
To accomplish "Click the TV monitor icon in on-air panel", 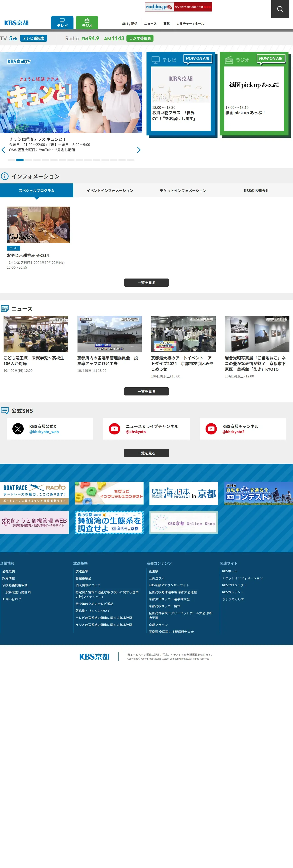I will click(x=156, y=60).
